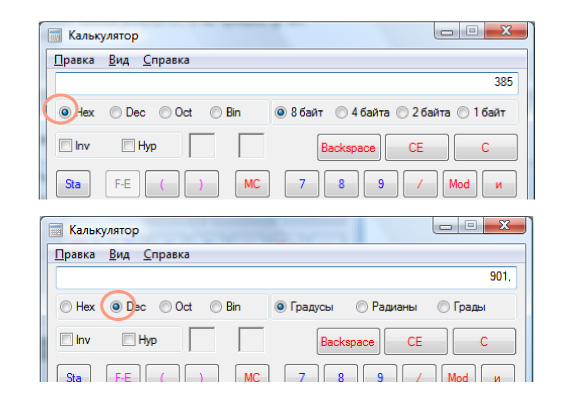
Task: Choose the 1 байт word size
Action: pos(463,112)
